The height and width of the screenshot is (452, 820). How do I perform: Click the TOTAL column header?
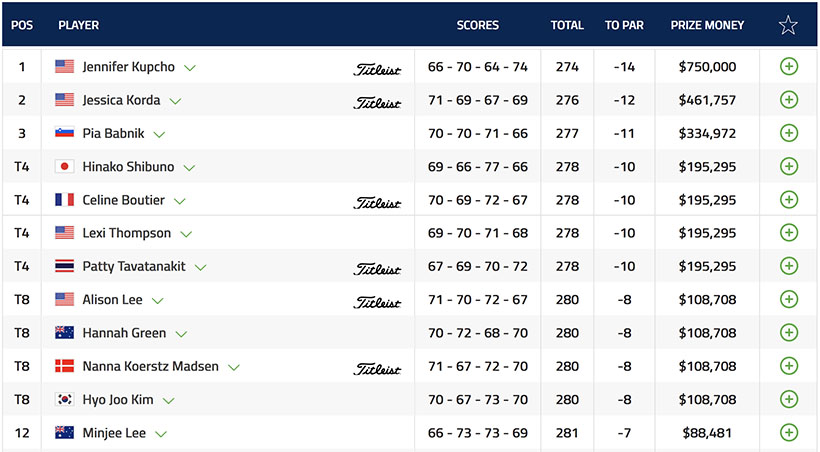(x=567, y=25)
